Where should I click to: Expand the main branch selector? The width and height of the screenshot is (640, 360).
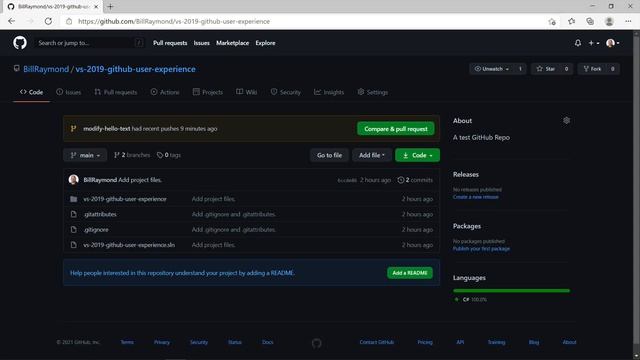click(85, 155)
